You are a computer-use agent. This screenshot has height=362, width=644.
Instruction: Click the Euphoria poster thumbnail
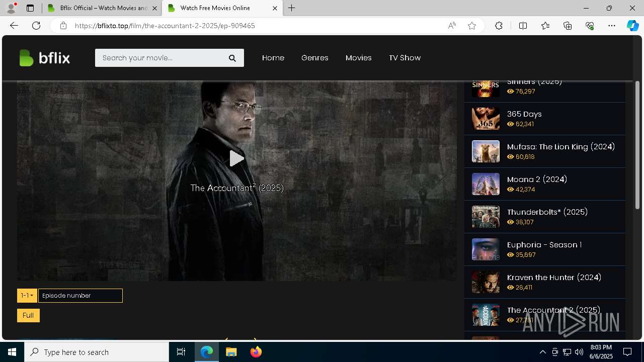tap(486, 249)
